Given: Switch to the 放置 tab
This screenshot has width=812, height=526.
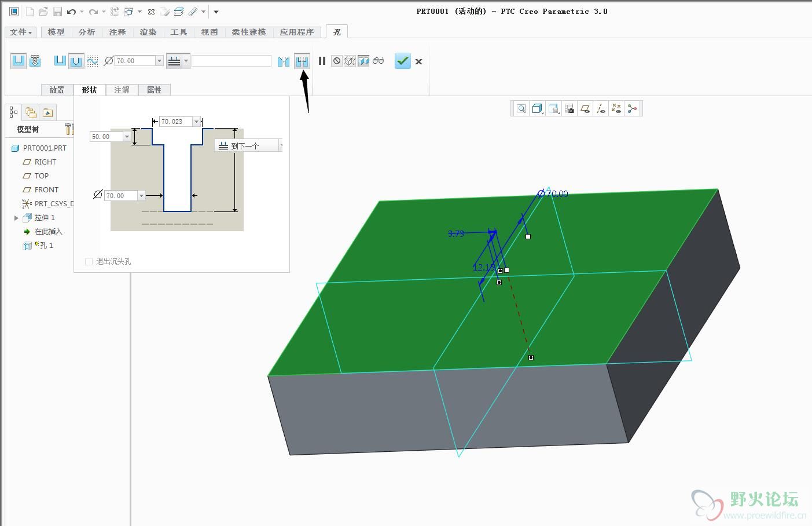Looking at the screenshot, I should 57,90.
